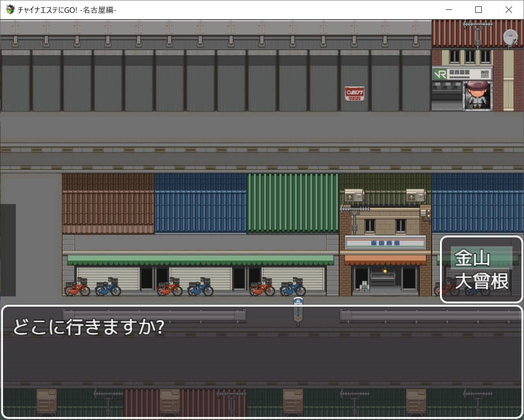The width and height of the screenshot is (524, 420).
Task: Close the game window
Action: pyautogui.click(x=508, y=9)
